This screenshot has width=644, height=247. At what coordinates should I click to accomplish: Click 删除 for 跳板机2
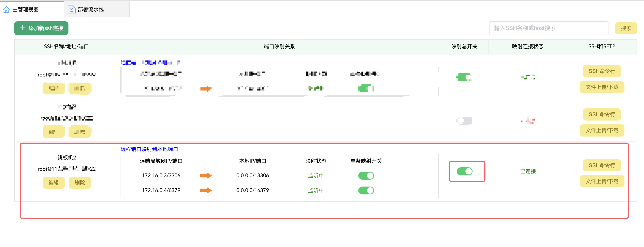click(80, 182)
